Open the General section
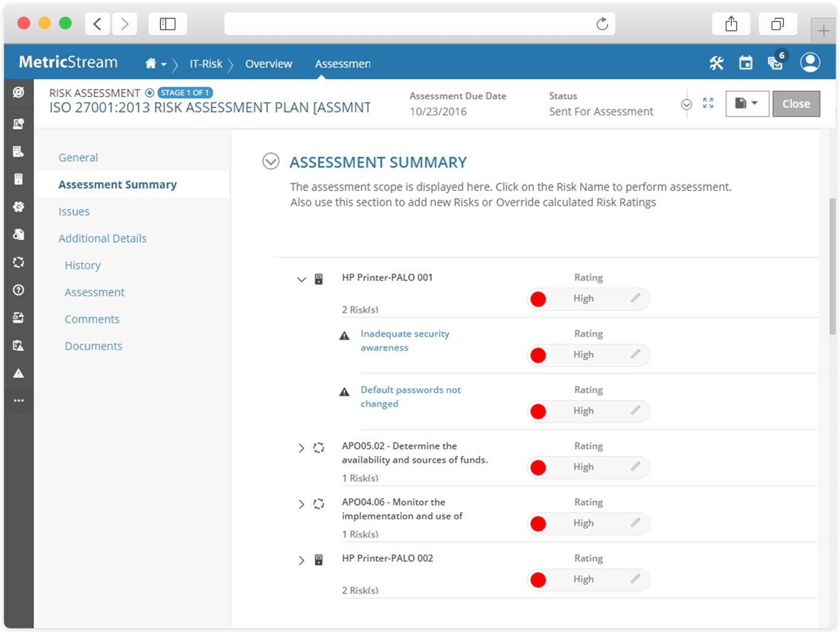The width and height of the screenshot is (840, 632). coord(78,157)
